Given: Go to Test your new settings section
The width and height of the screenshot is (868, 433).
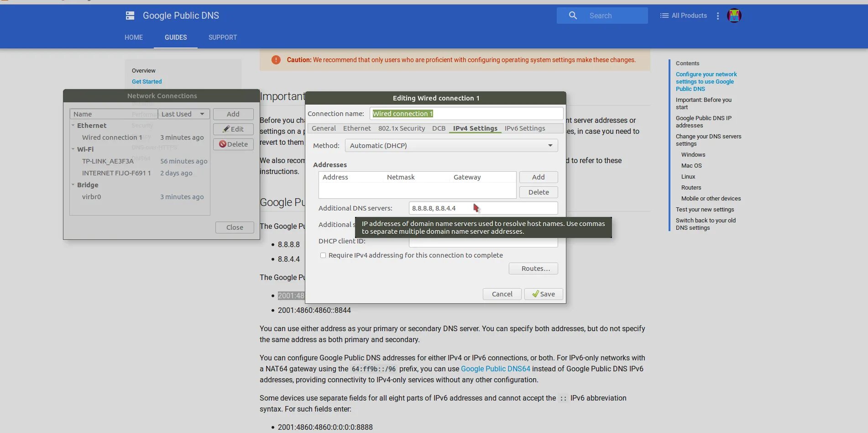Looking at the screenshot, I should 705,210.
